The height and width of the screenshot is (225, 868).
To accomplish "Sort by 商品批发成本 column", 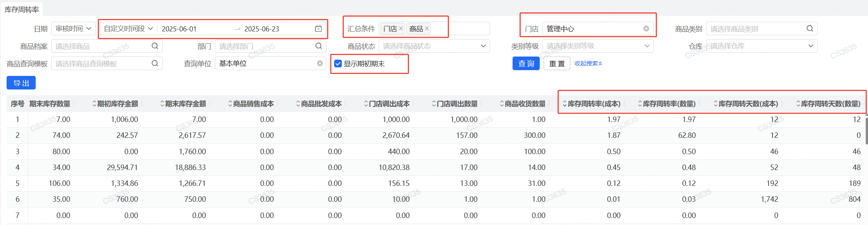I will pyautogui.click(x=298, y=104).
